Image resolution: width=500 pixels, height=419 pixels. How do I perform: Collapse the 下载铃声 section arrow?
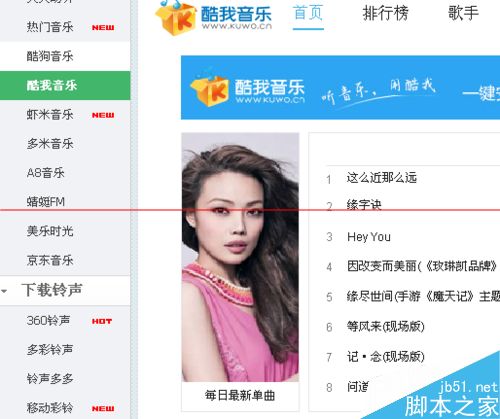(x=4, y=291)
